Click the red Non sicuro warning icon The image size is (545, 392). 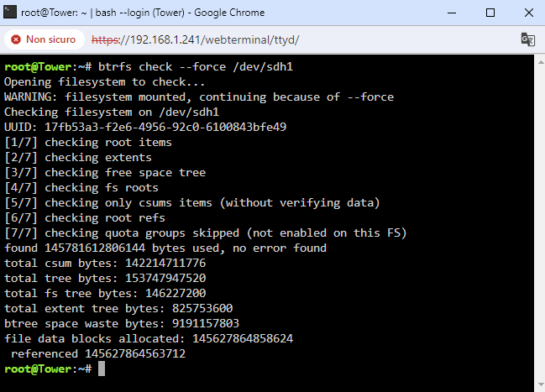(x=16, y=39)
